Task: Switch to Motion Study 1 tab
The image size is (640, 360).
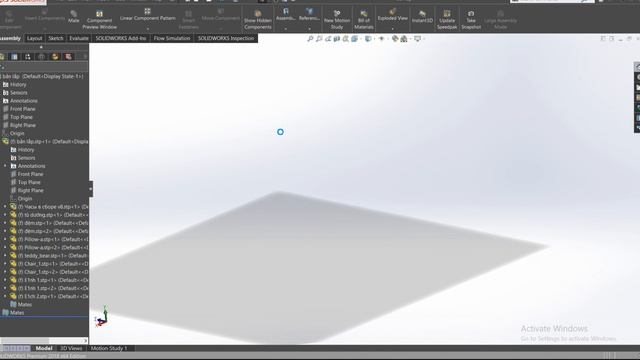Action: 109,349
